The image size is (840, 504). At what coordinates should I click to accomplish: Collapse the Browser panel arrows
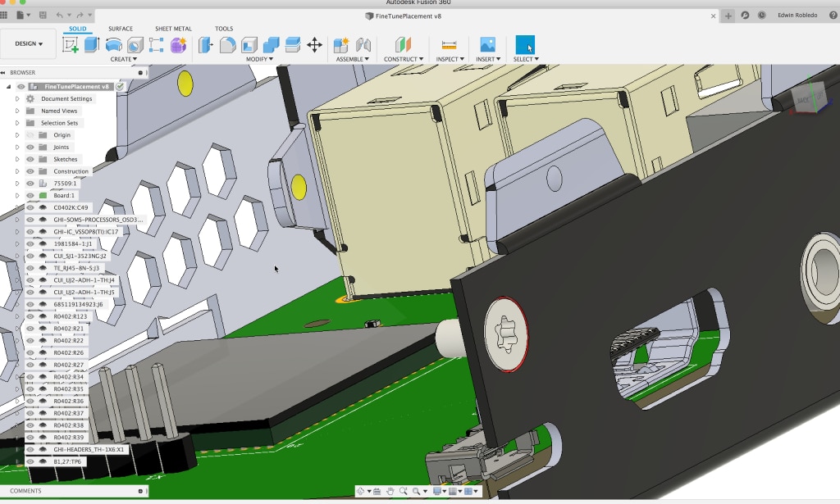(2, 73)
